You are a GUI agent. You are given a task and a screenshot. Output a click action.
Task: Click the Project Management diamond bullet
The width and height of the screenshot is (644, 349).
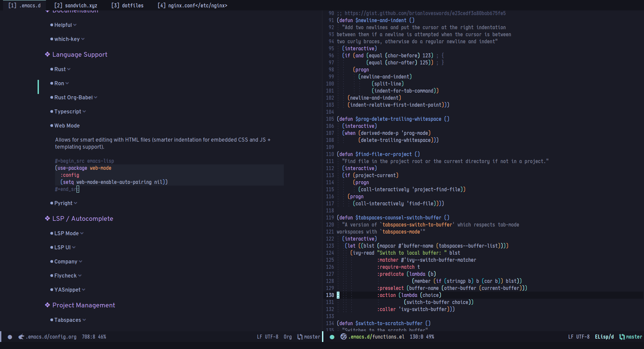tap(47, 305)
